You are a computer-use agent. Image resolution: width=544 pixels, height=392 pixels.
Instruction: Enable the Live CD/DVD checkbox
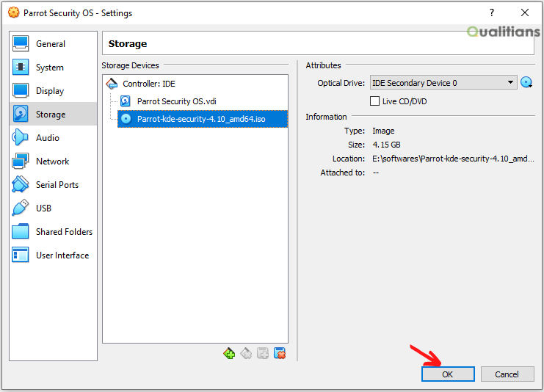(x=374, y=101)
